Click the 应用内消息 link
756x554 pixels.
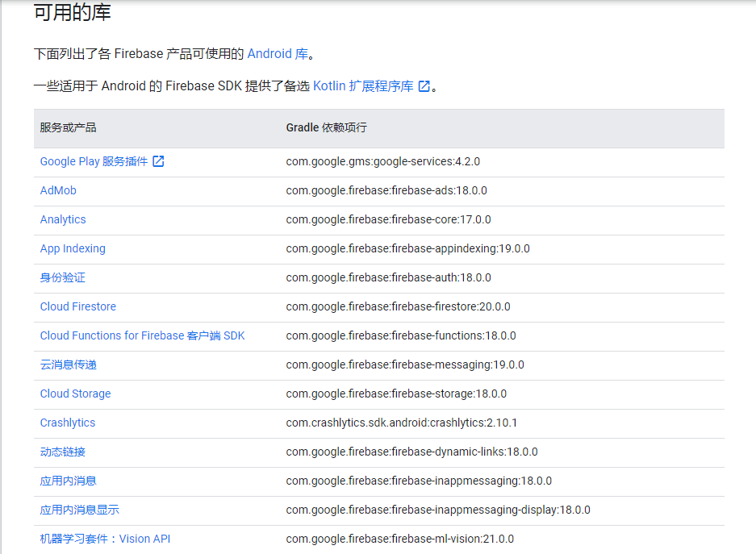tap(69, 480)
